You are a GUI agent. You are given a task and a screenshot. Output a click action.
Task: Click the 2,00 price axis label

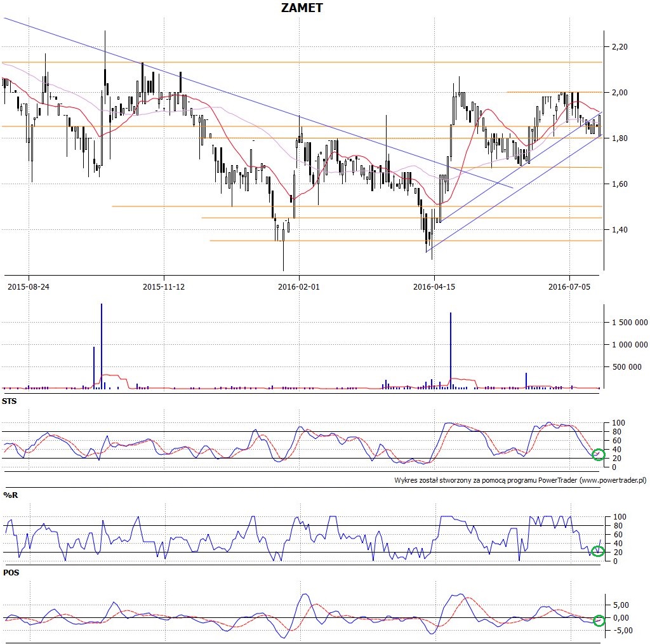tap(620, 93)
